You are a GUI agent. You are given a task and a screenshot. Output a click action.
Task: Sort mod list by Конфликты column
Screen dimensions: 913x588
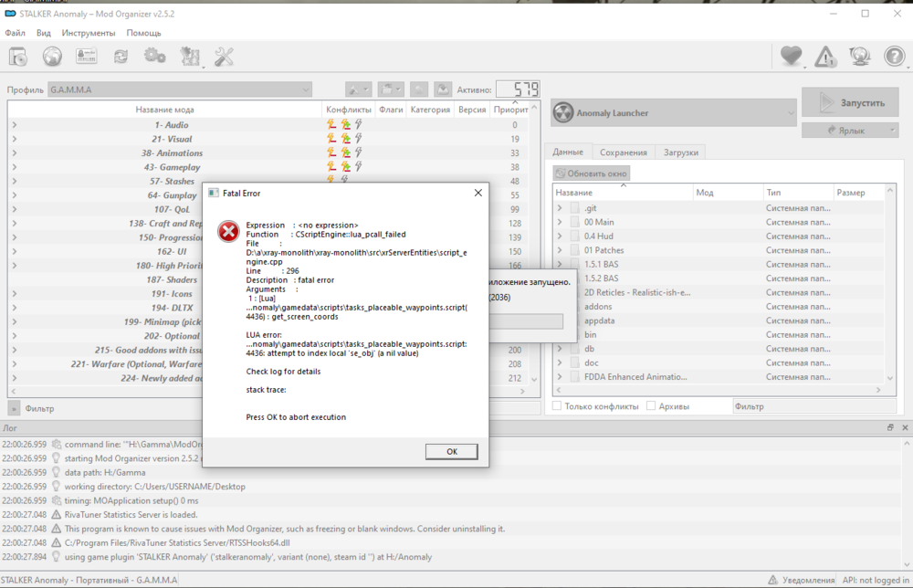tap(348, 109)
